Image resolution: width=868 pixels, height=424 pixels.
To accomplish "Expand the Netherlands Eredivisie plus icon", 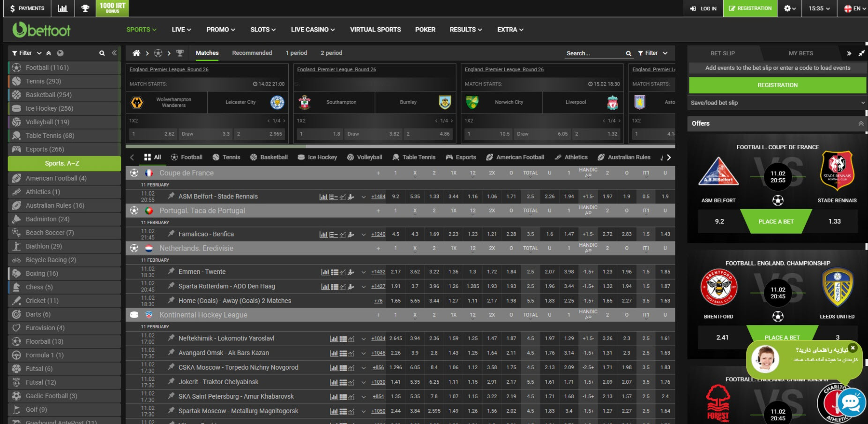I will (x=378, y=248).
